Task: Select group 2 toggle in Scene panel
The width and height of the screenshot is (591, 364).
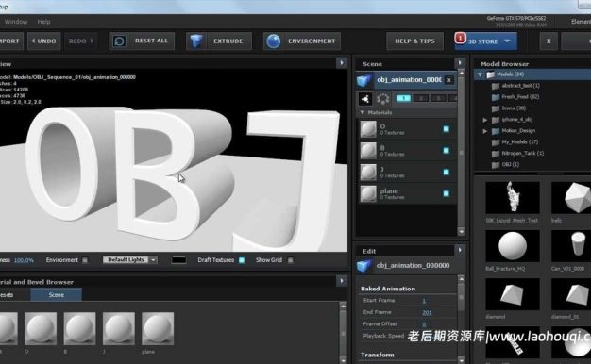Action: coord(421,98)
